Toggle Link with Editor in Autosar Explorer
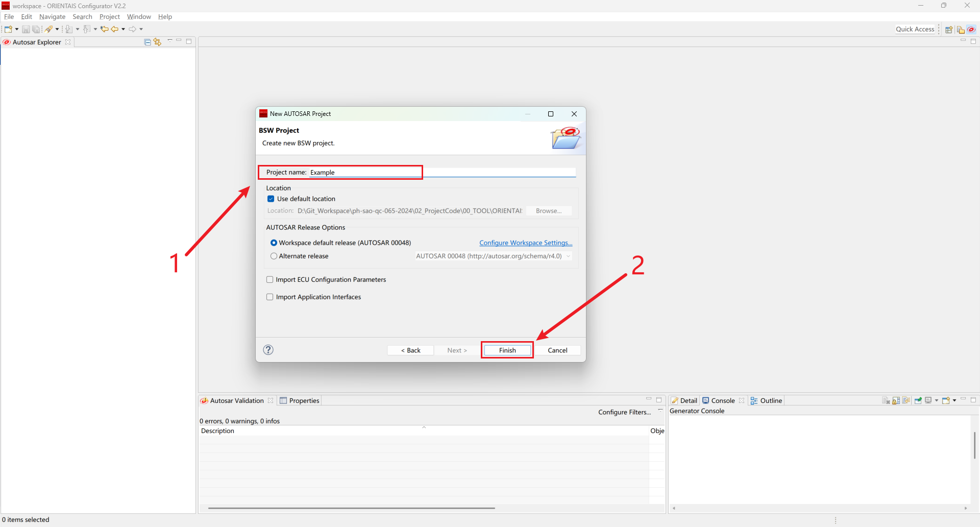 [x=157, y=42]
